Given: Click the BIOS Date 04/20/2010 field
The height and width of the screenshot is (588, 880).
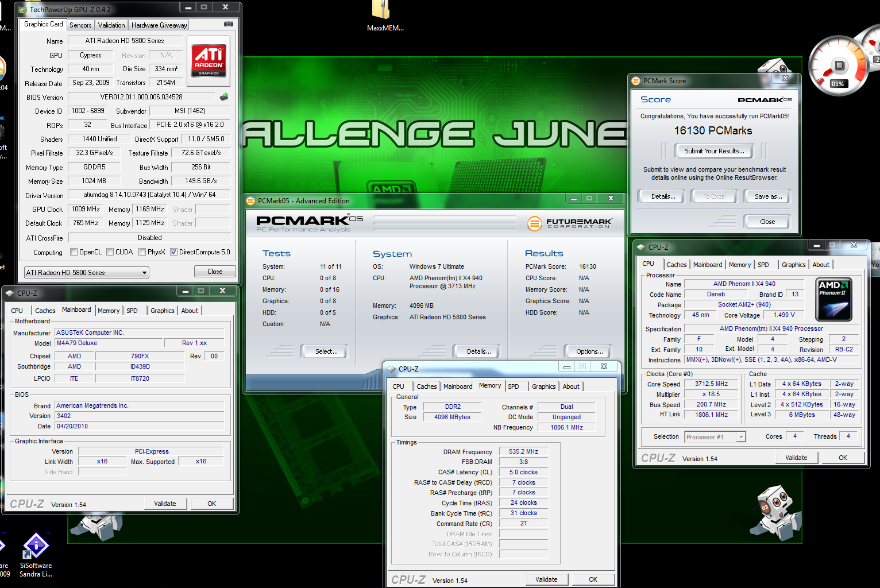Looking at the screenshot, I should click(140, 426).
